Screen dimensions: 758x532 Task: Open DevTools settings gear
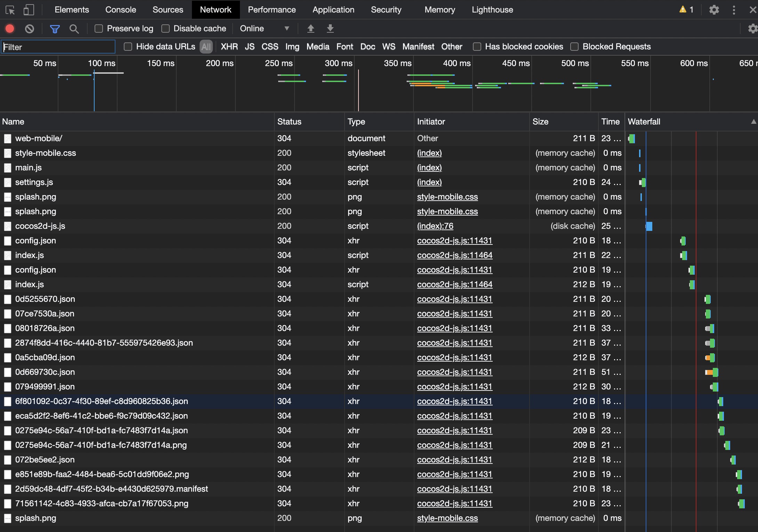714,10
